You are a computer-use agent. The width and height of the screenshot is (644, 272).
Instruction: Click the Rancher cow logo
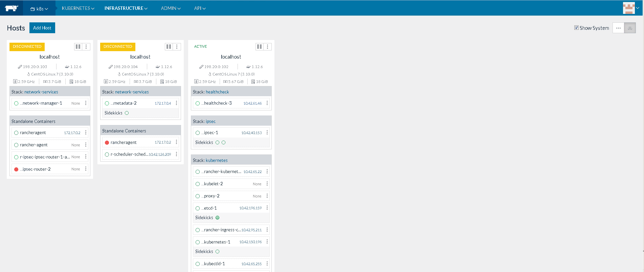click(12, 8)
